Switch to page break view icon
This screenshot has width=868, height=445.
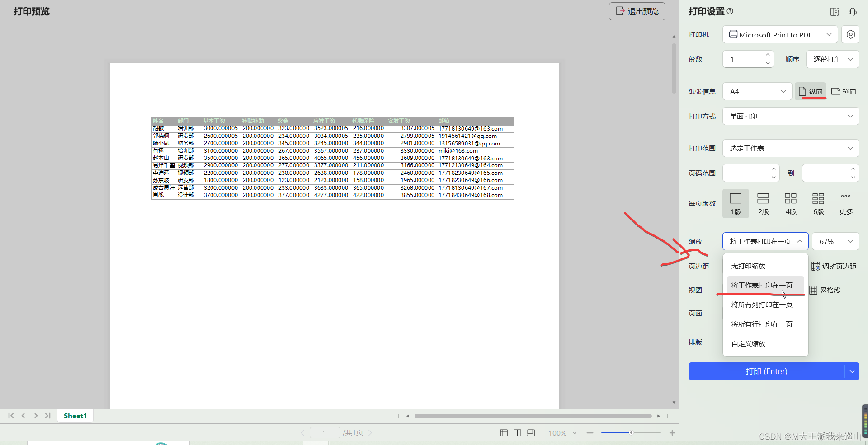pos(518,433)
